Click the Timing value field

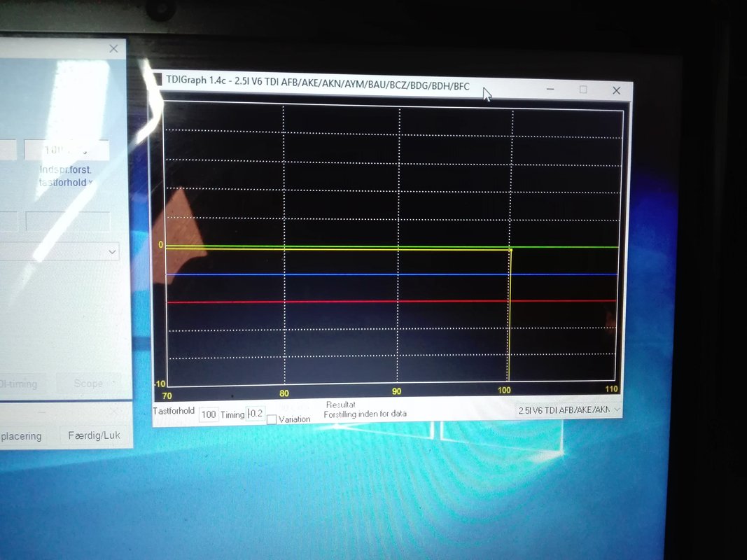pyautogui.click(x=256, y=414)
